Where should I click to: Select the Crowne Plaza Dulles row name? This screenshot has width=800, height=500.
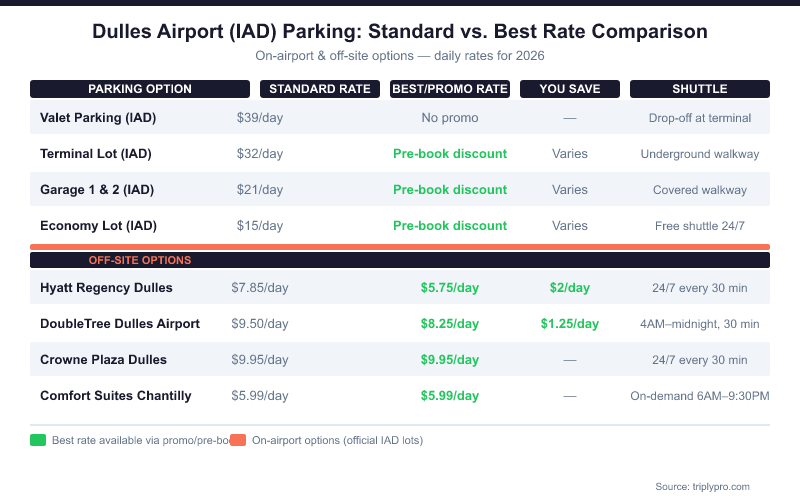point(103,360)
